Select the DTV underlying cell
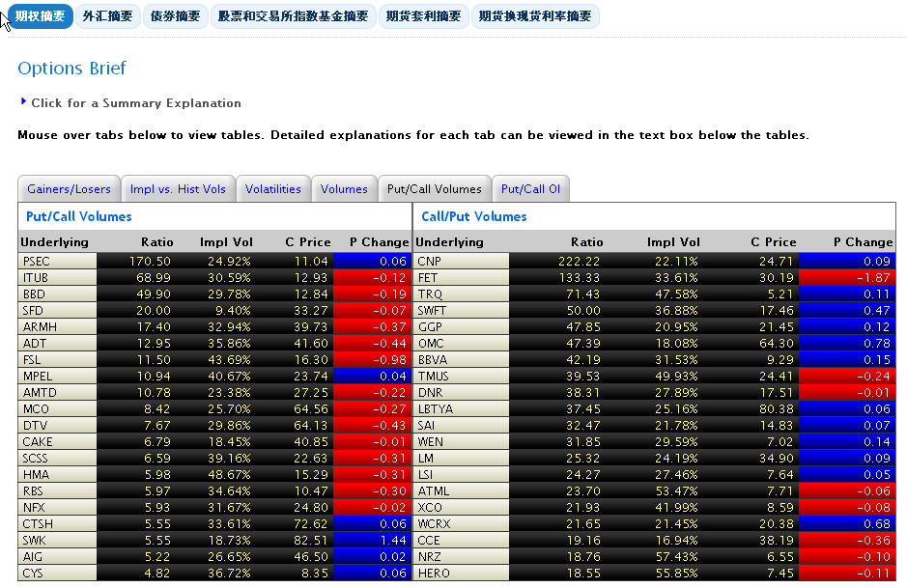This screenshot has width=907, height=588. (57, 425)
